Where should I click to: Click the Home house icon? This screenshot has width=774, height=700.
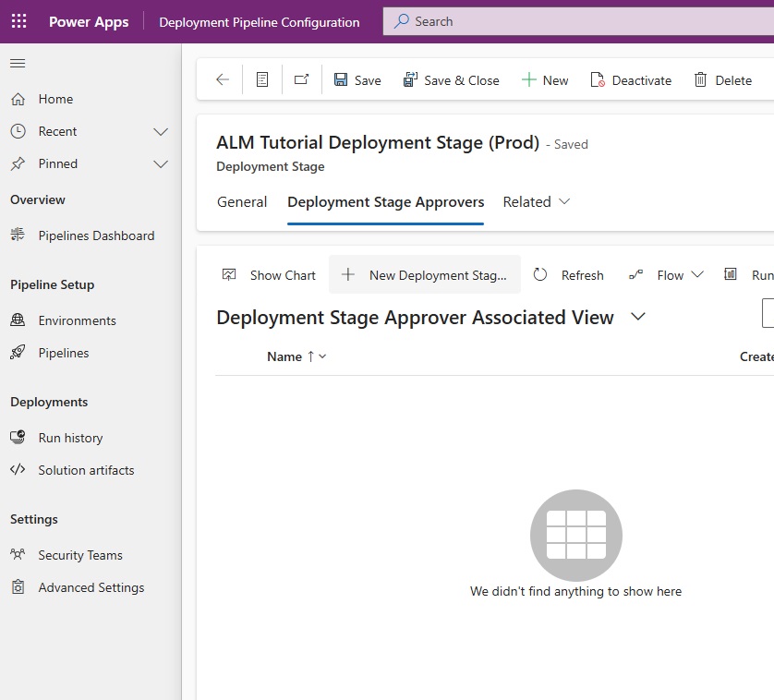[18, 99]
